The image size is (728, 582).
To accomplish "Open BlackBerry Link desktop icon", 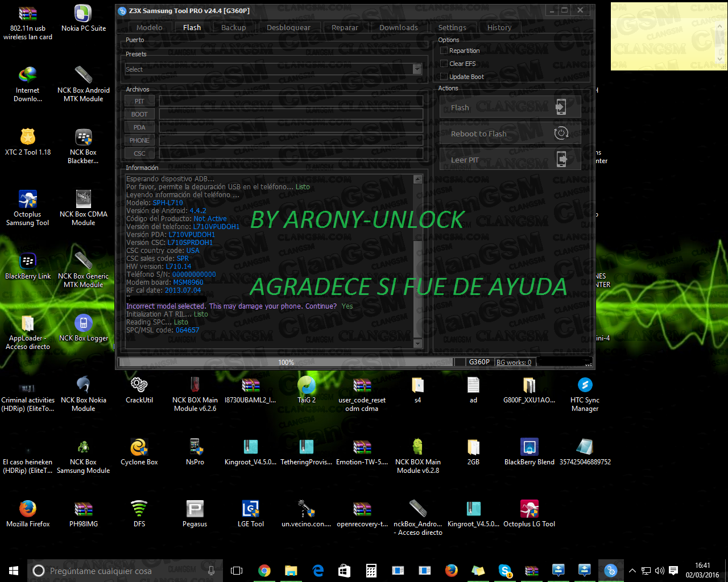I will pos(28,266).
